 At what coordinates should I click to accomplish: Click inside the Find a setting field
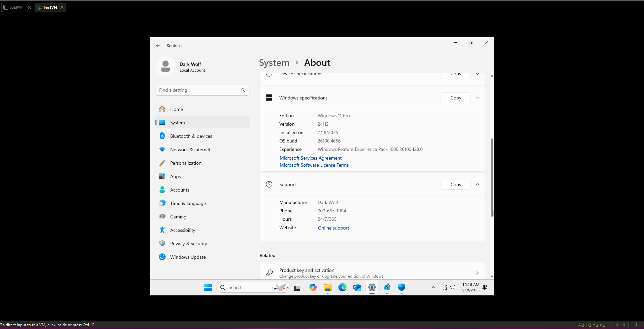202,90
